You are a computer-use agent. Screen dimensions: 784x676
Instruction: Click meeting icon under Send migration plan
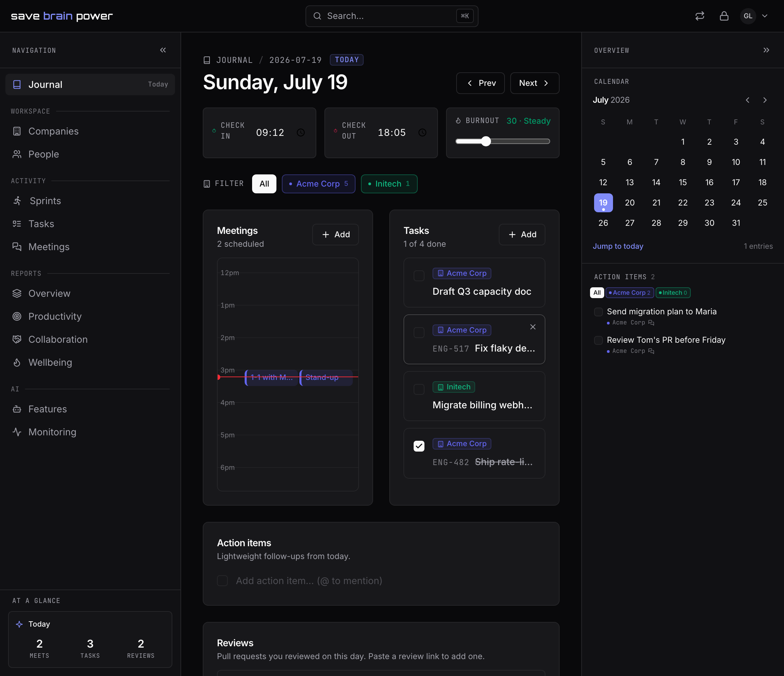pos(651,322)
